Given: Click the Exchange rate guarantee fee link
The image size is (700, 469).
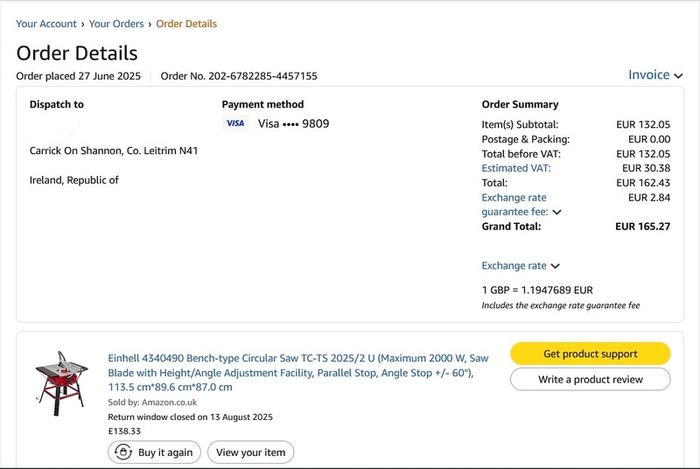Looking at the screenshot, I should coord(515,204).
